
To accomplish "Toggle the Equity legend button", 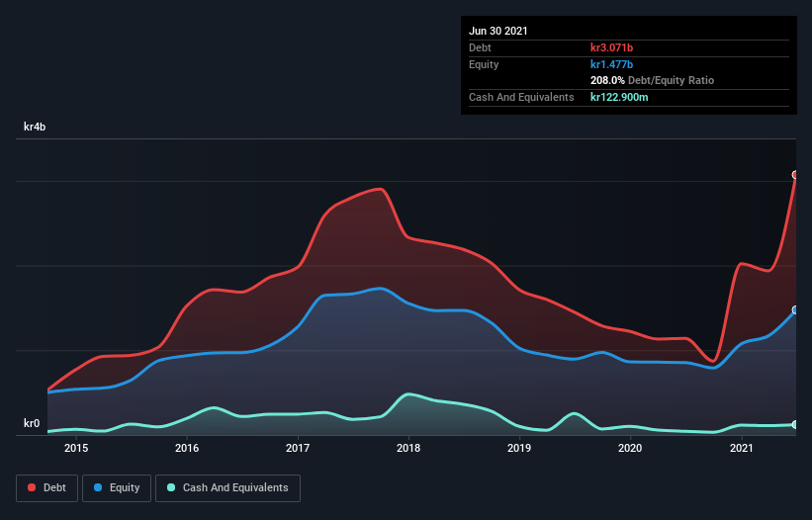I will (117, 488).
